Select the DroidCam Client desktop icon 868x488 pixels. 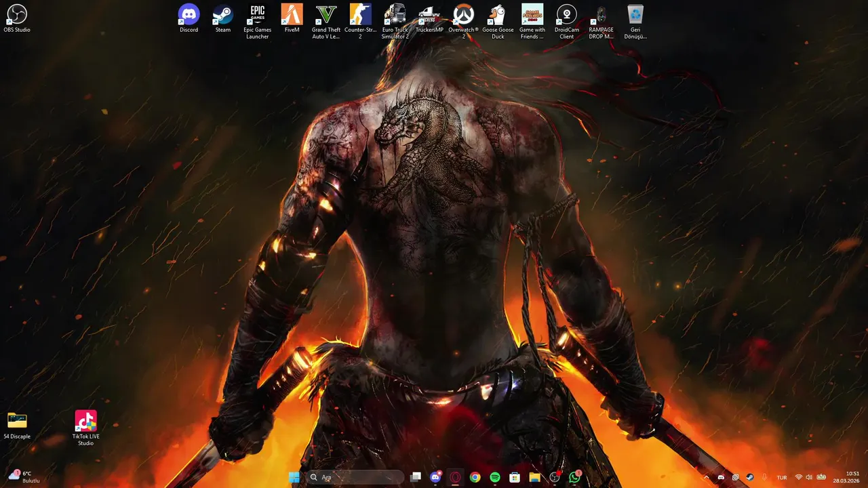[x=567, y=21]
